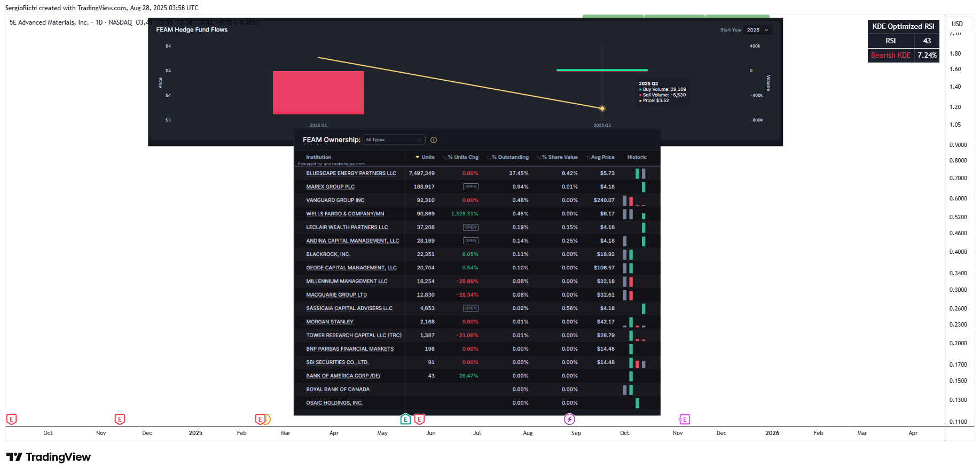This screenshot has width=980, height=473.
Task: Click the red earnings marker before Jun
Action: point(419,420)
